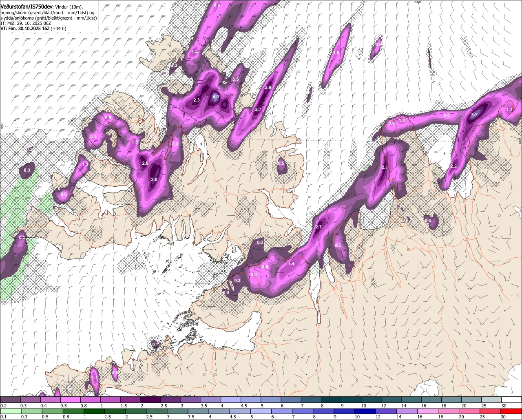Click the dark teal 8–9 snow scale swatch
The width and height of the screenshot is (522, 420).
(x=332, y=400)
